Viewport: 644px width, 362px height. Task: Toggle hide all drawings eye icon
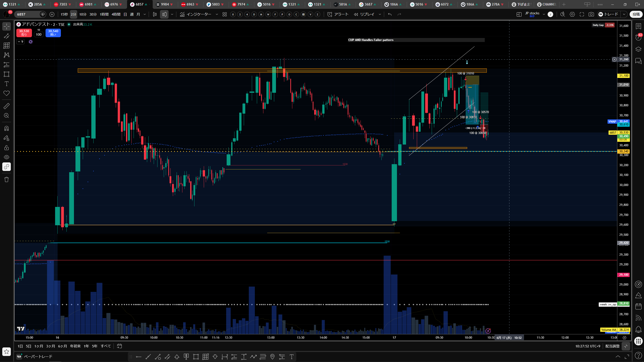pyautogui.click(x=7, y=157)
